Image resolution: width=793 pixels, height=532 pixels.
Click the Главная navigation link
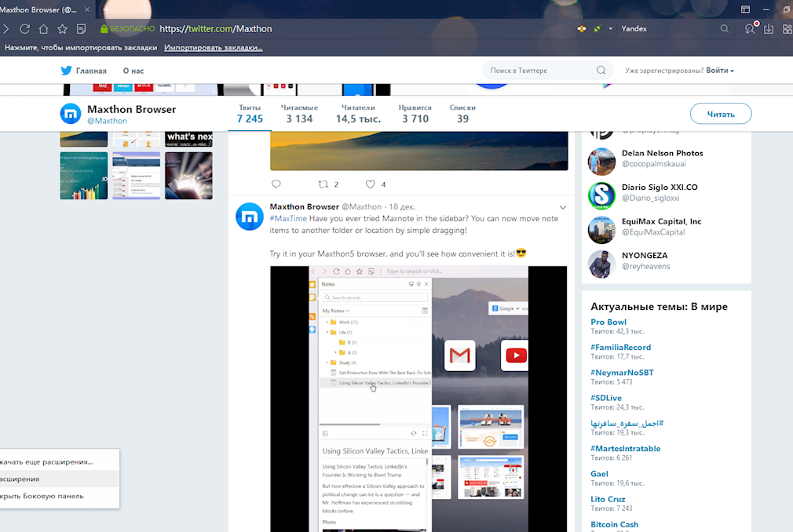[91, 71]
